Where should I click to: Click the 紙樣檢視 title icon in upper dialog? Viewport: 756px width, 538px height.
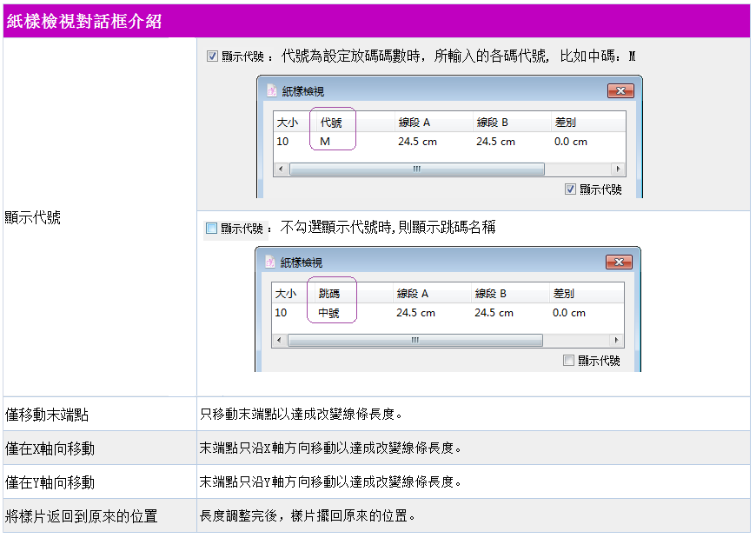point(271,90)
